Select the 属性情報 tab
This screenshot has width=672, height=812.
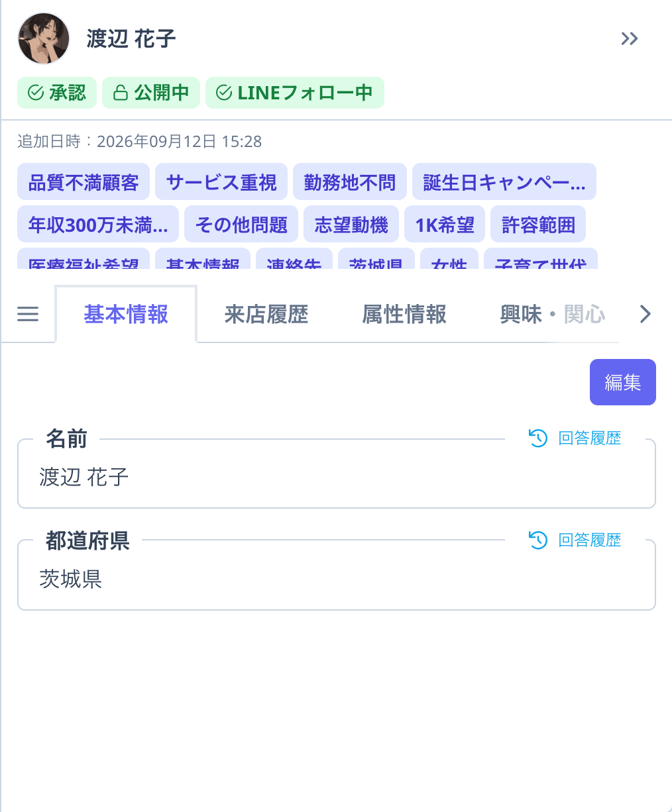pyautogui.click(x=404, y=314)
